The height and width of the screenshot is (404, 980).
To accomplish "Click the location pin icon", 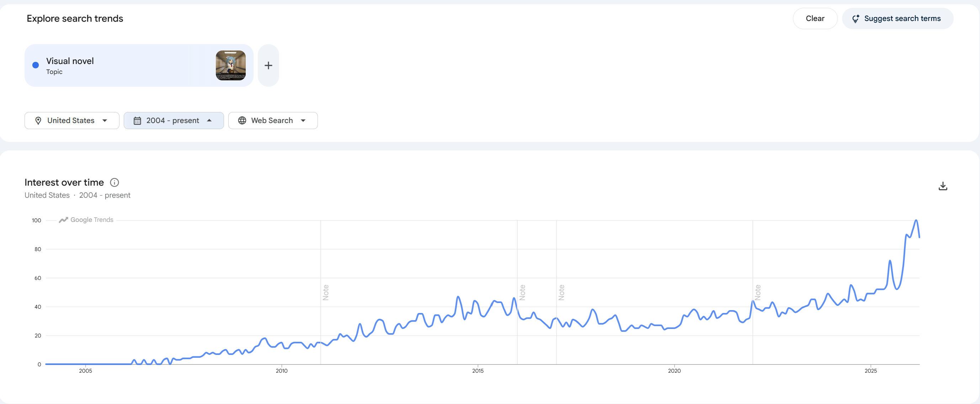I will pyautogui.click(x=38, y=121).
